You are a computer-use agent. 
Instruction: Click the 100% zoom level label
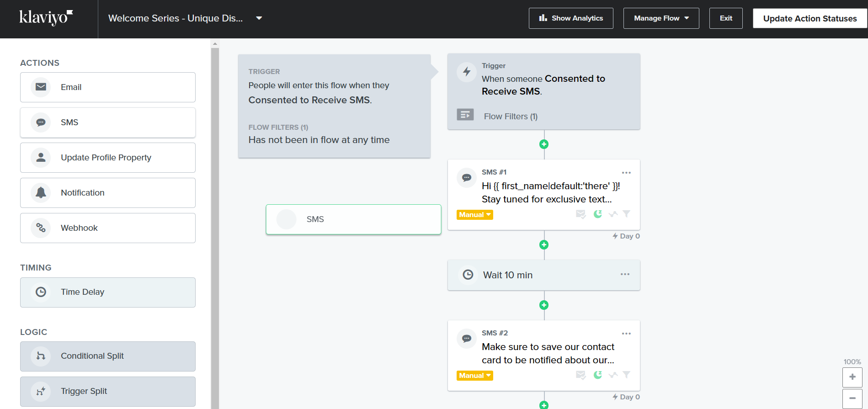tap(852, 361)
